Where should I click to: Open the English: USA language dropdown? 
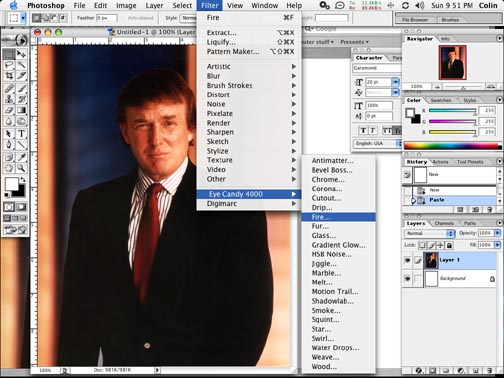(377, 143)
